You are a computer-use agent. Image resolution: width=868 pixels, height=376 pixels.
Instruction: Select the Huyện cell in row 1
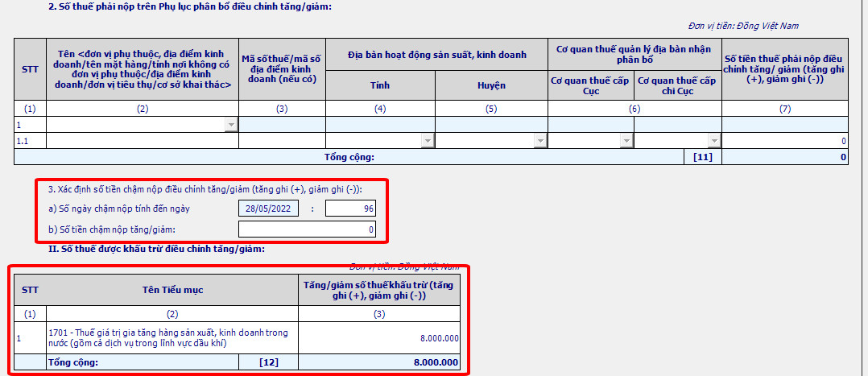click(x=491, y=125)
